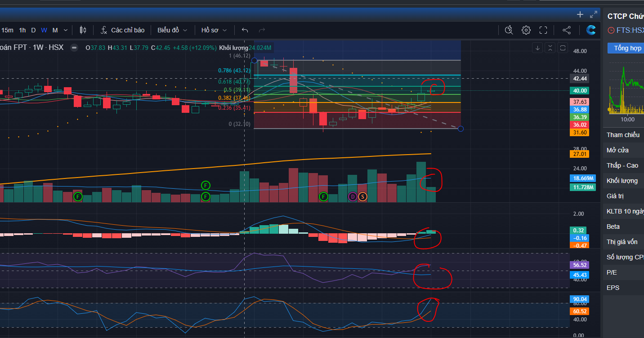Collapse the indicator legend with minus button
Screen dimensions: 644x338
pos(74,48)
